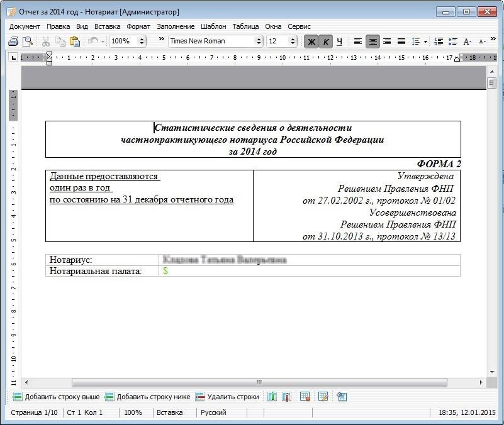
Task: Open the Документ menu
Action: [25, 26]
